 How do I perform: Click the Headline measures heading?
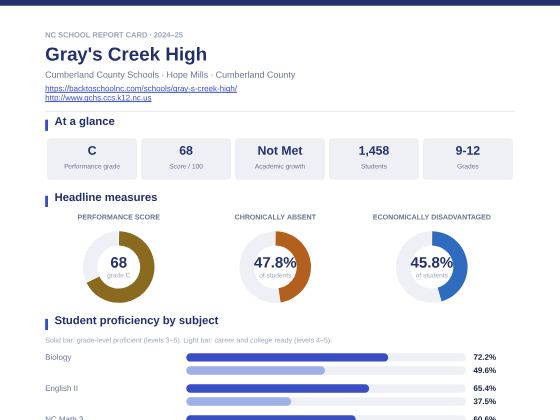pyautogui.click(x=106, y=197)
